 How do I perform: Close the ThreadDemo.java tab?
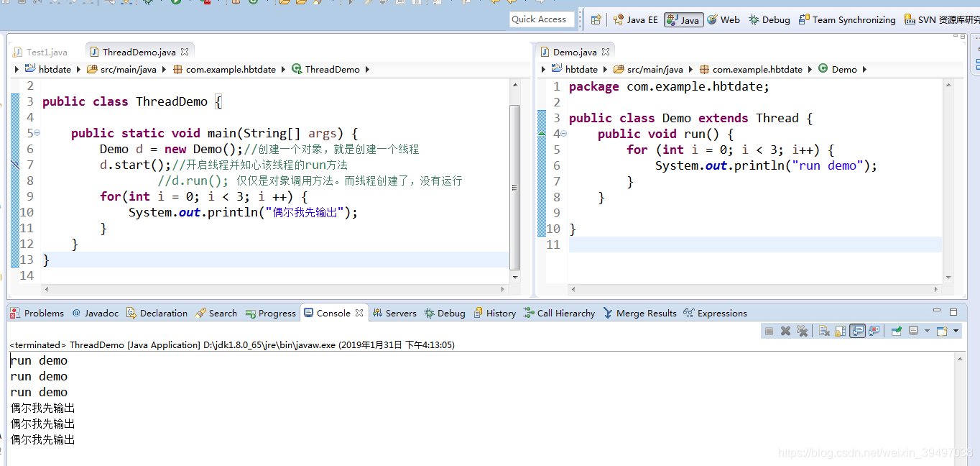coord(185,52)
